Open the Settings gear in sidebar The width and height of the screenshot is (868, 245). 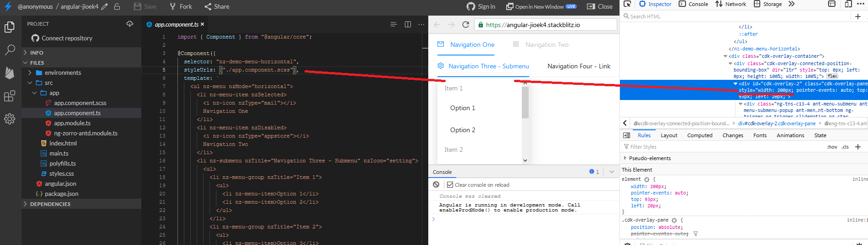(x=10, y=119)
